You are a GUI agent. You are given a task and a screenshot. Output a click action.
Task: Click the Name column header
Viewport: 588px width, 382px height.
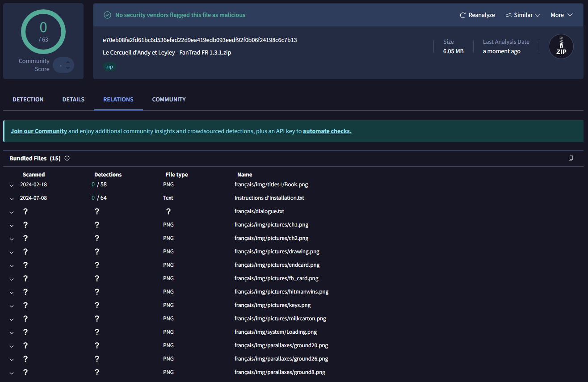click(245, 175)
